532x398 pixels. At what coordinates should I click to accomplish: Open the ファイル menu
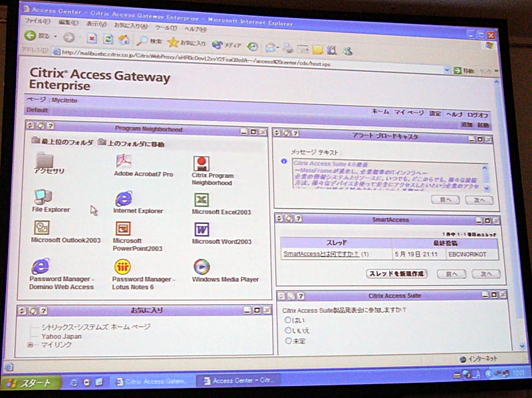tap(37, 21)
